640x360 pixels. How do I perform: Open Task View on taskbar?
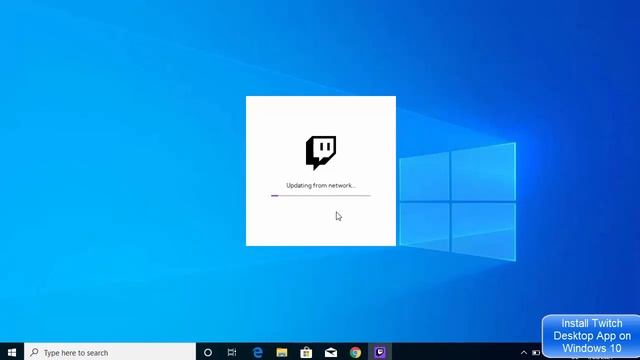pyautogui.click(x=232, y=352)
